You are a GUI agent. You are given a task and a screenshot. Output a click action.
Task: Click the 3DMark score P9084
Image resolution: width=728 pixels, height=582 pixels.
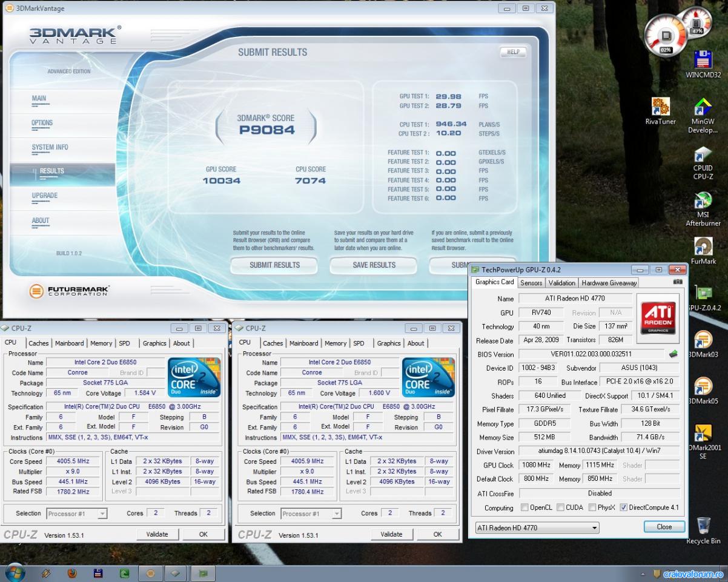pos(266,130)
